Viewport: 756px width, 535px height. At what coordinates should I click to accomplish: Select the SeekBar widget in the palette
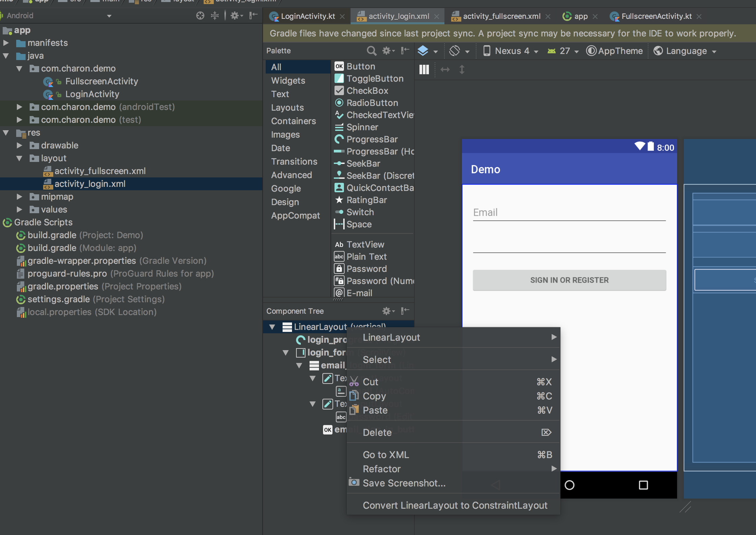click(x=363, y=164)
